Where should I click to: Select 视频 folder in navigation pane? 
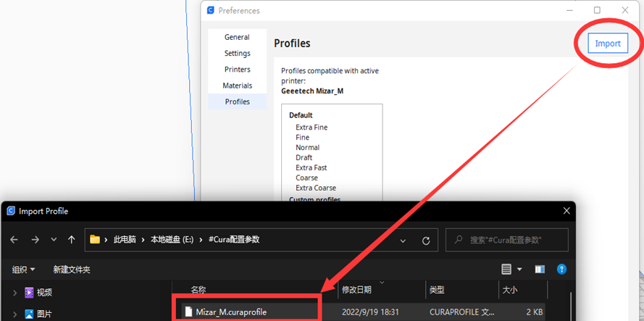[44, 293]
